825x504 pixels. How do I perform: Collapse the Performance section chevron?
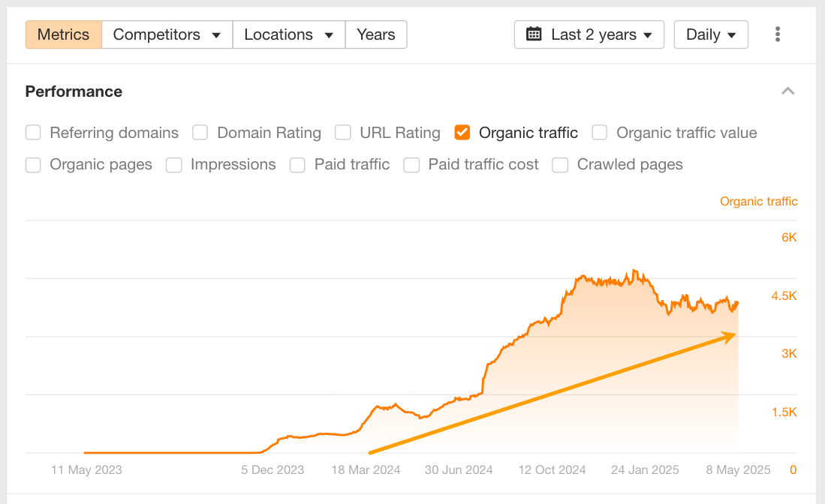pyautogui.click(x=787, y=91)
